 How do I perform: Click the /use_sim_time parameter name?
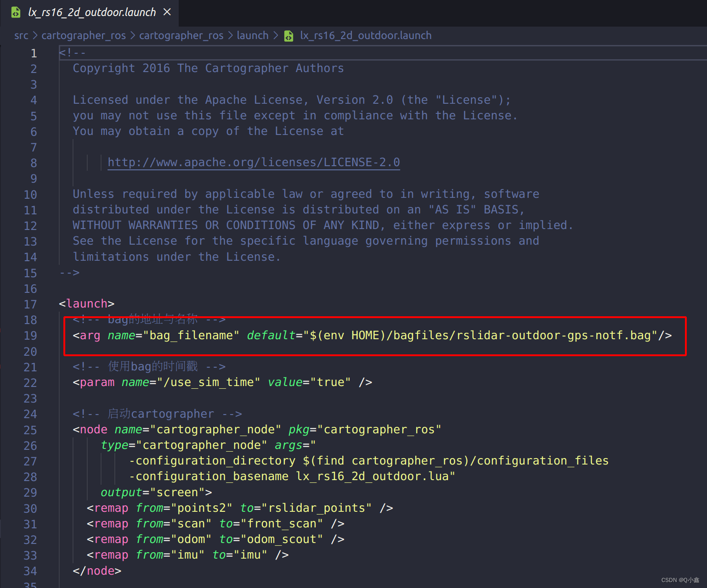[x=212, y=382]
